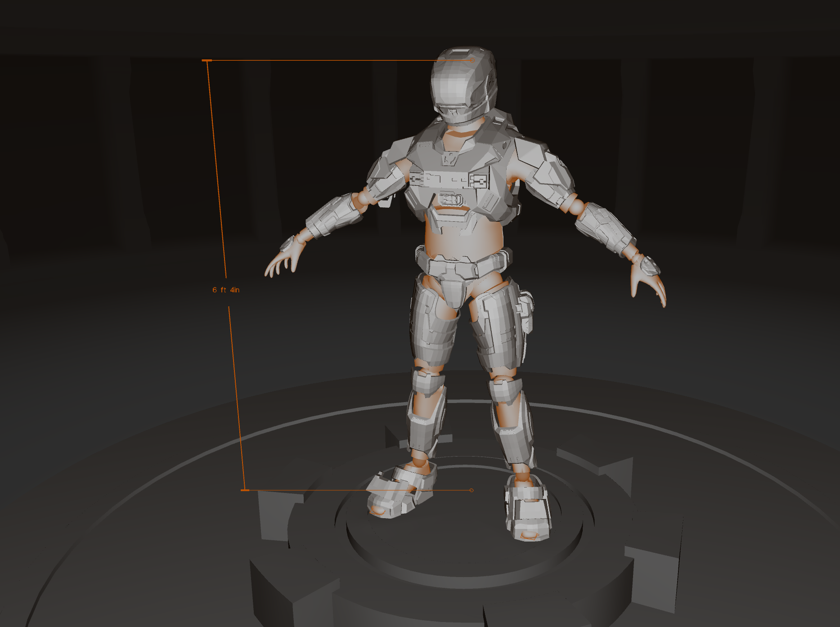The height and width of the screenshot is (627, 840).
Task: Select the boot armor on the screen-right foot
Action: (527, 508)
